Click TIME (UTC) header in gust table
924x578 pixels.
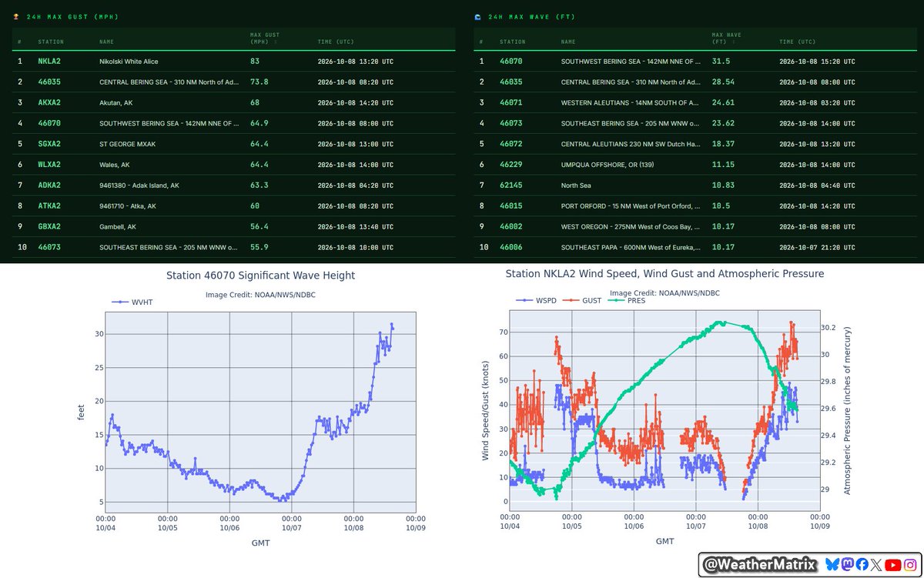(x=336, y=42)
